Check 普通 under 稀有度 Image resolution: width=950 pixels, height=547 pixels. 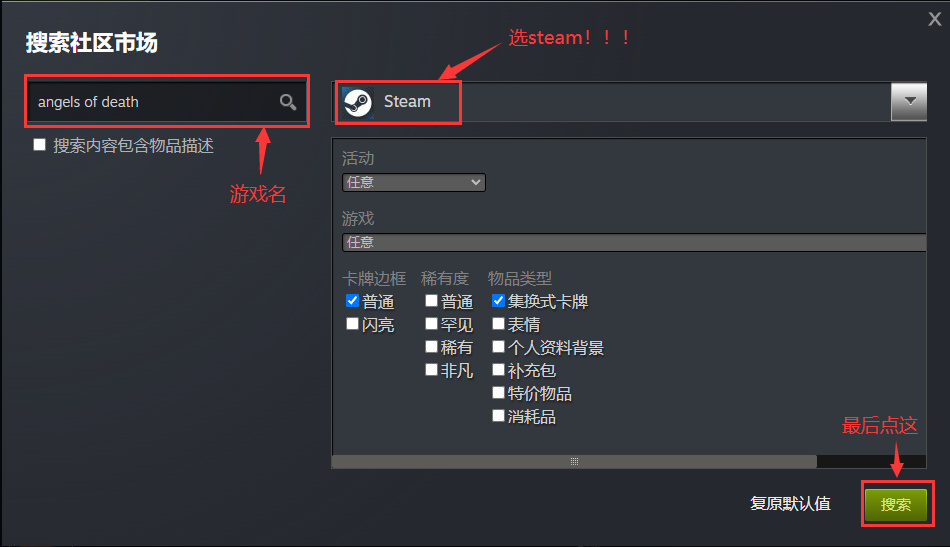coord(431,300)
